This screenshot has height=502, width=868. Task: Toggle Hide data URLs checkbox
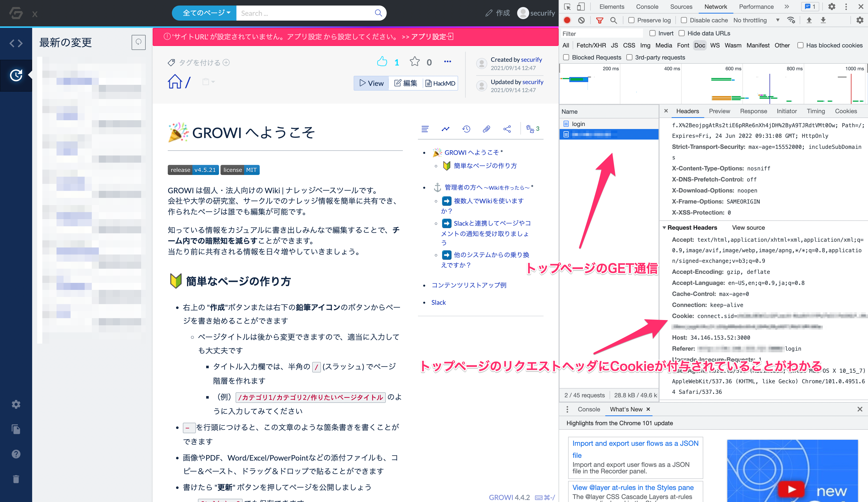click(x=681, y=33)
